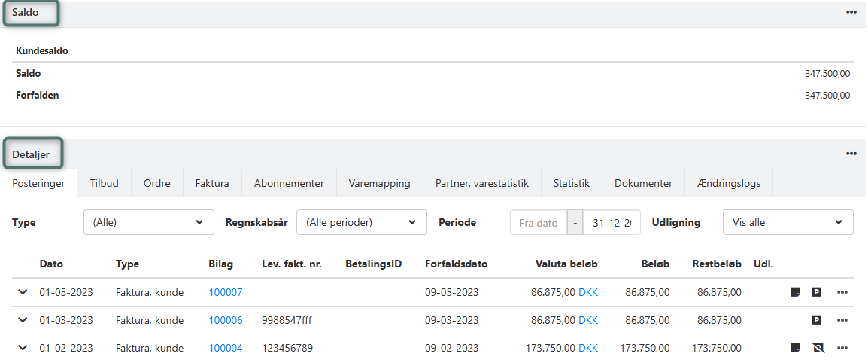Open voucher link 100006
This screenshot has height=363, width=868.
click(x=226, y=320)
